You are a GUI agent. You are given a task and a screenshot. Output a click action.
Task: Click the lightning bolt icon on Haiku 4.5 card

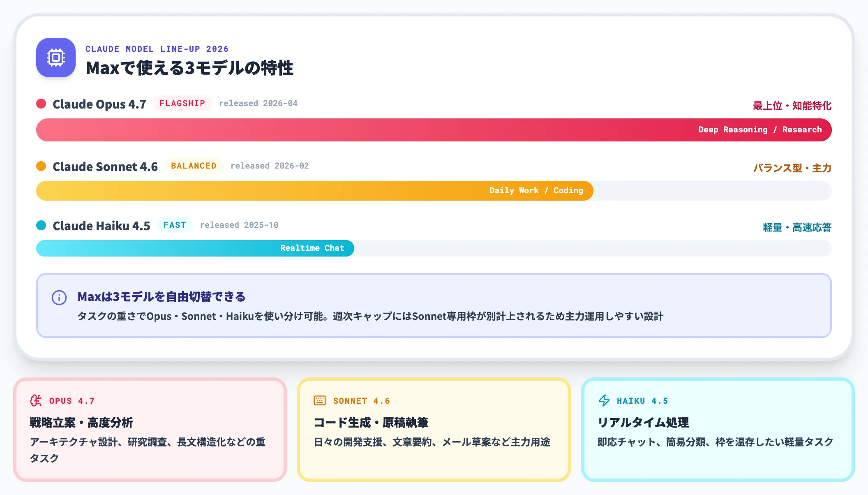coord(604,400)
